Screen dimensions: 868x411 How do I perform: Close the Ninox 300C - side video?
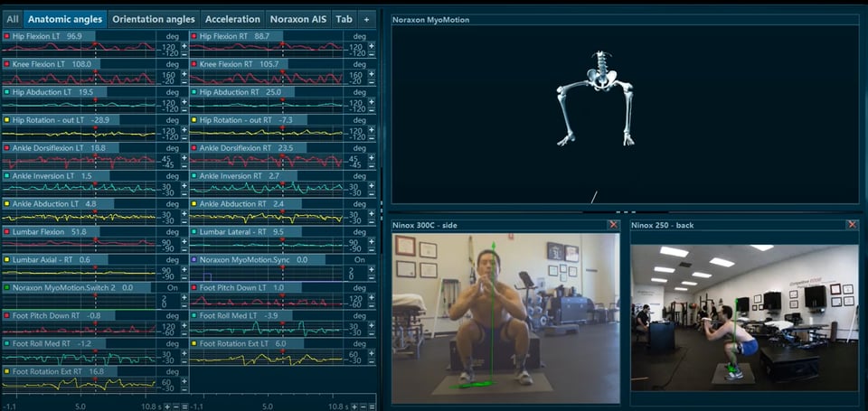(x=613, y=225)
